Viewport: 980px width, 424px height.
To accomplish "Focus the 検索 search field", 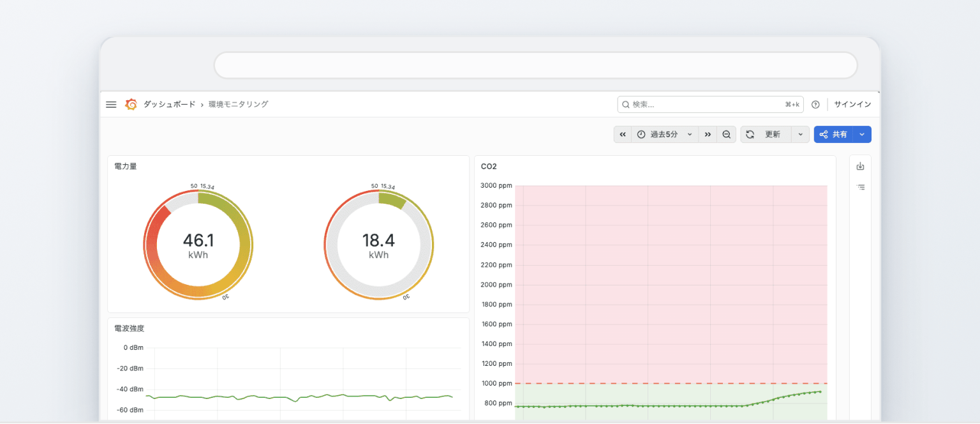I will click(x=710, y=105).
